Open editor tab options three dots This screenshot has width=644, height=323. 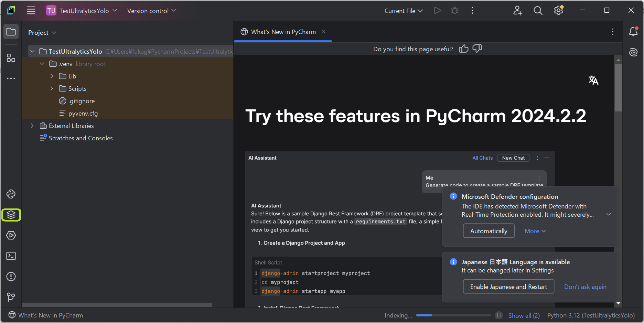tap(613, 32)
